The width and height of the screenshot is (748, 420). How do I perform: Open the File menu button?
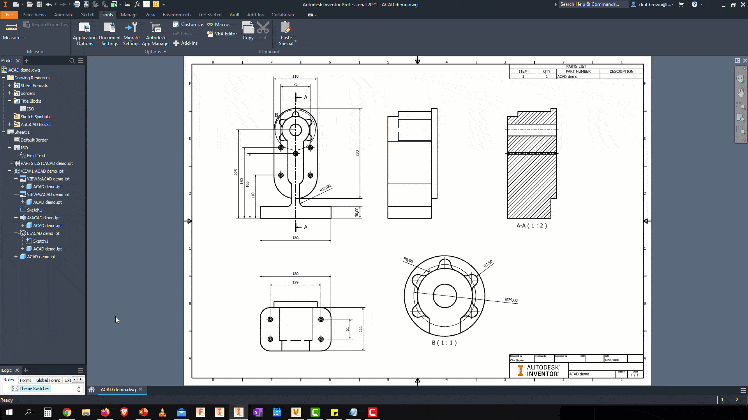[x=10, y=15]
